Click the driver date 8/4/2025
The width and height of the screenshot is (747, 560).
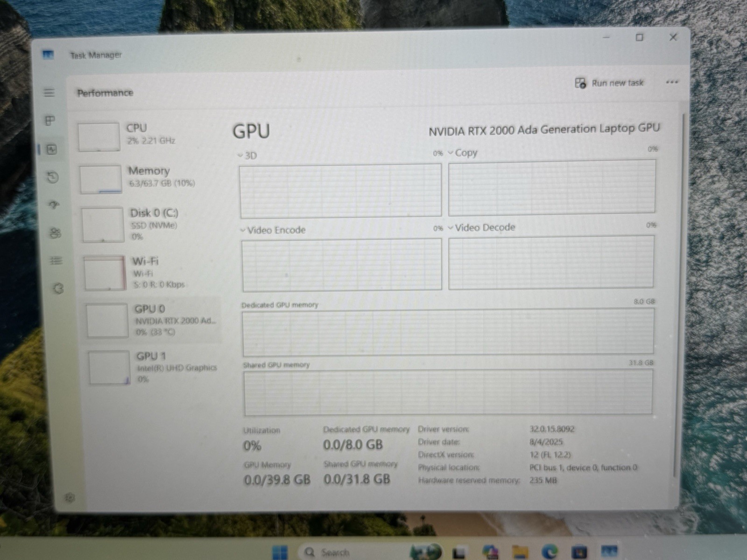click(546, 441)
